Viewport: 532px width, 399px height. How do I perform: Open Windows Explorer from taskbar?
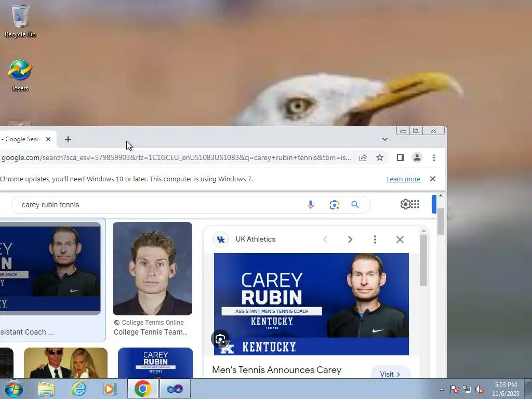[x=46, y=389]
